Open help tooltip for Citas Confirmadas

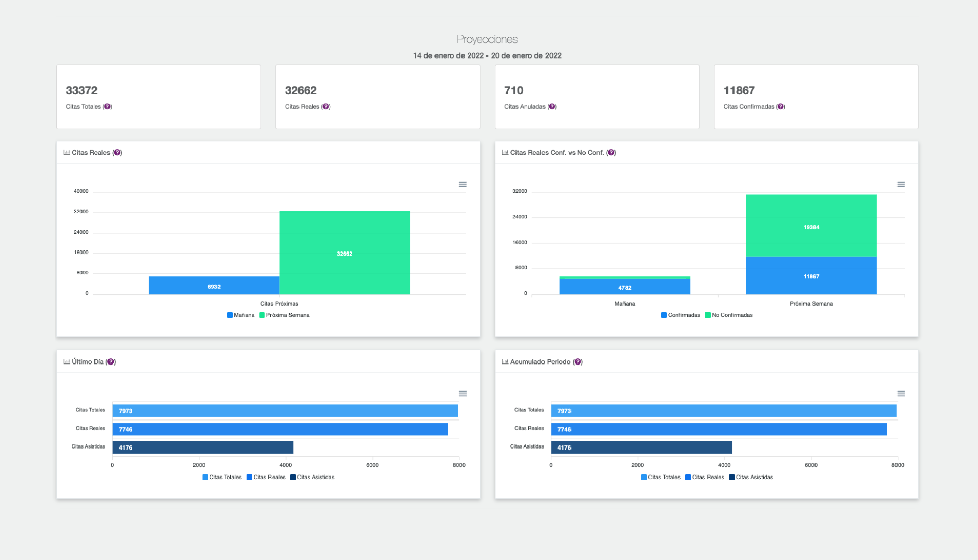point(781,107)
